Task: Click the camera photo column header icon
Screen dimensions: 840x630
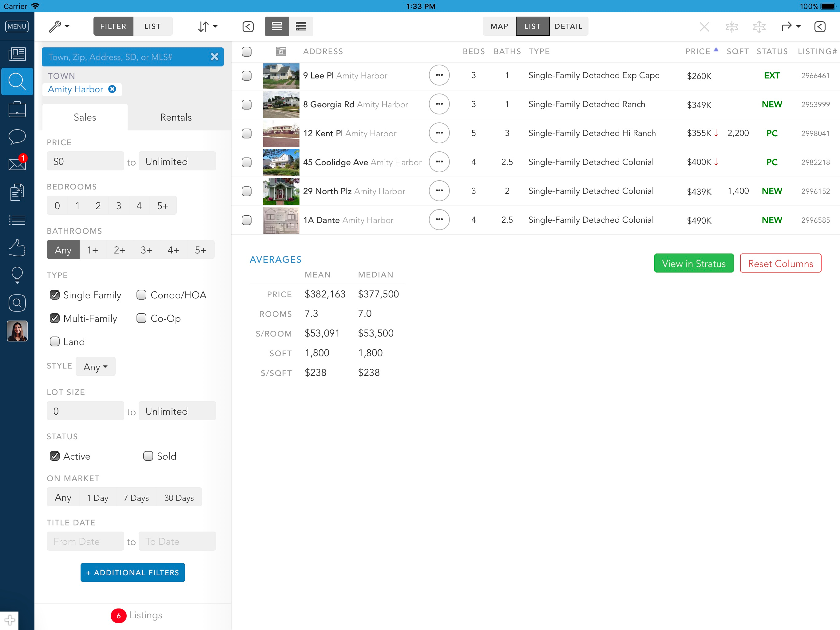Action: click(x=281, y=51)
